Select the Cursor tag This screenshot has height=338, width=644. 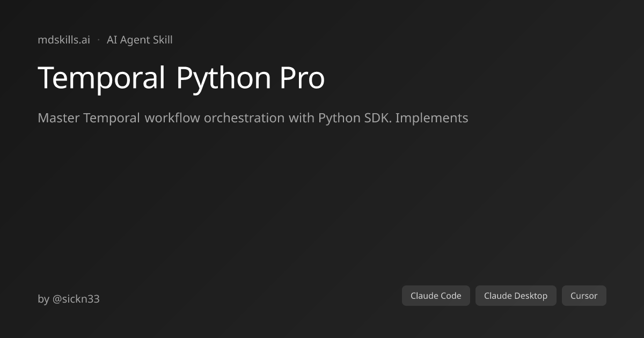pyautogui.click(x=584, y=296)
